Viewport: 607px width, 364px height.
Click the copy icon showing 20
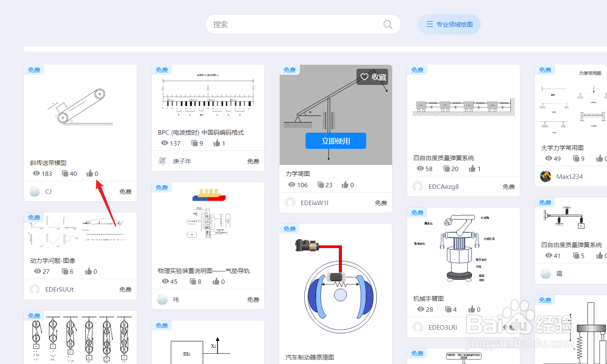point(447,169)
